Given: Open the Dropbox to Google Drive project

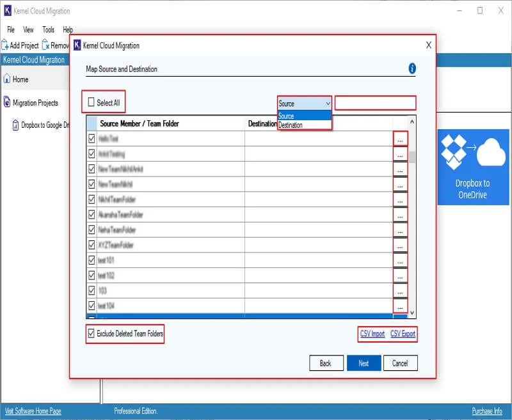Looking at the screenshot, I should point(41,125).
